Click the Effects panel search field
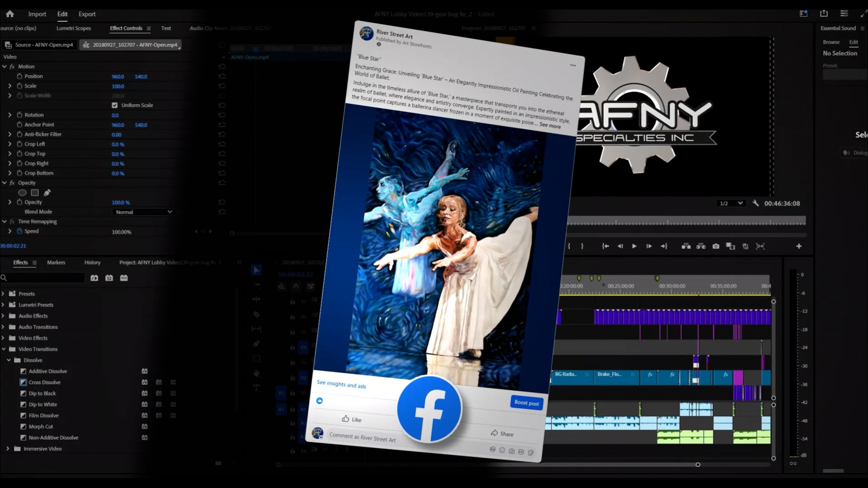Image resolution: width=868 pixels, height=488 pixels. [x=45, y=278]
